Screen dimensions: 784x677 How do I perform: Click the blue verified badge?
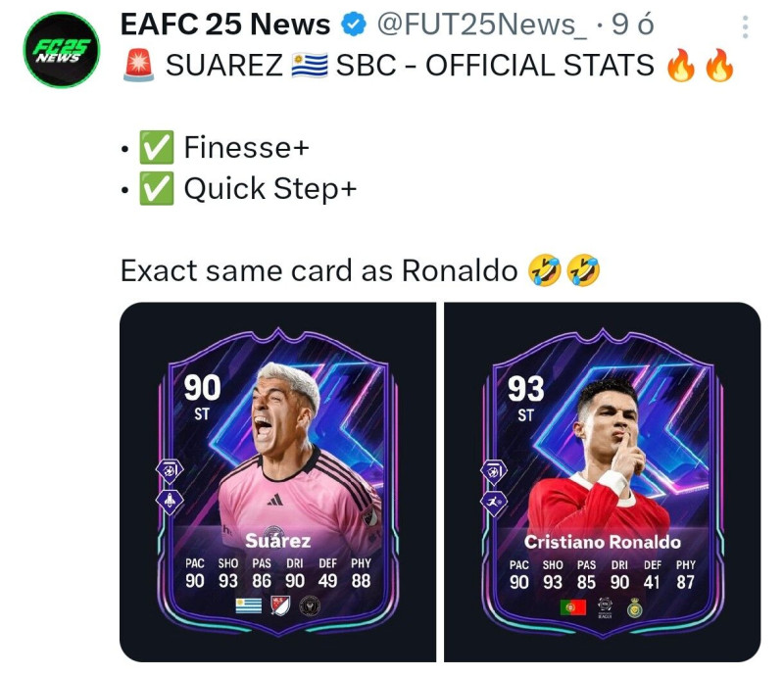(354, 24)
